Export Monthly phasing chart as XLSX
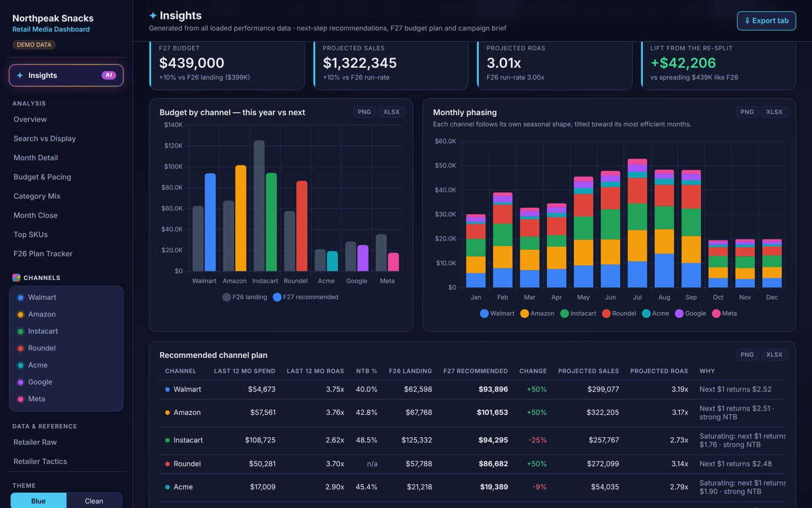This screenshot has width=812, height=508. 774,112
